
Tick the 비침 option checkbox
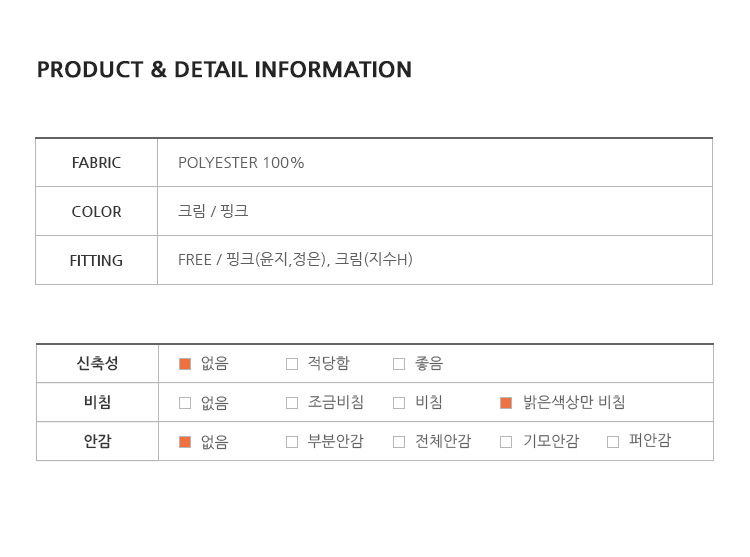point(399,403)
